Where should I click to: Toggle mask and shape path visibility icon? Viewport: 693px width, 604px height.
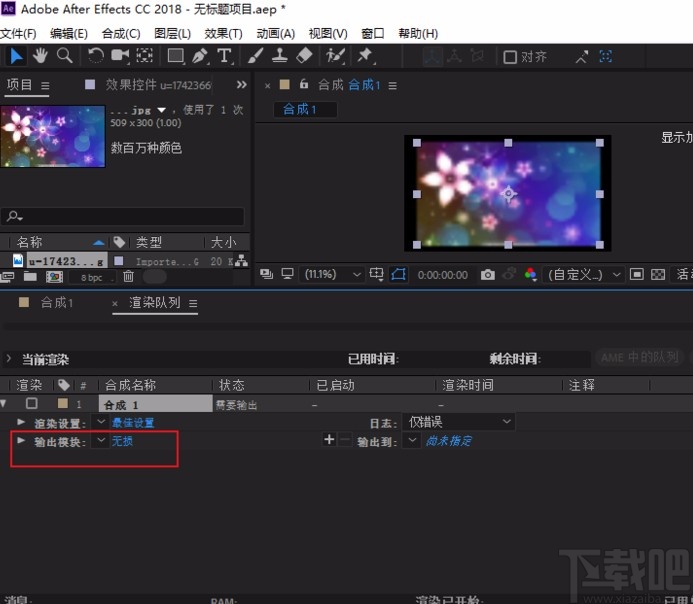(398, 274)
